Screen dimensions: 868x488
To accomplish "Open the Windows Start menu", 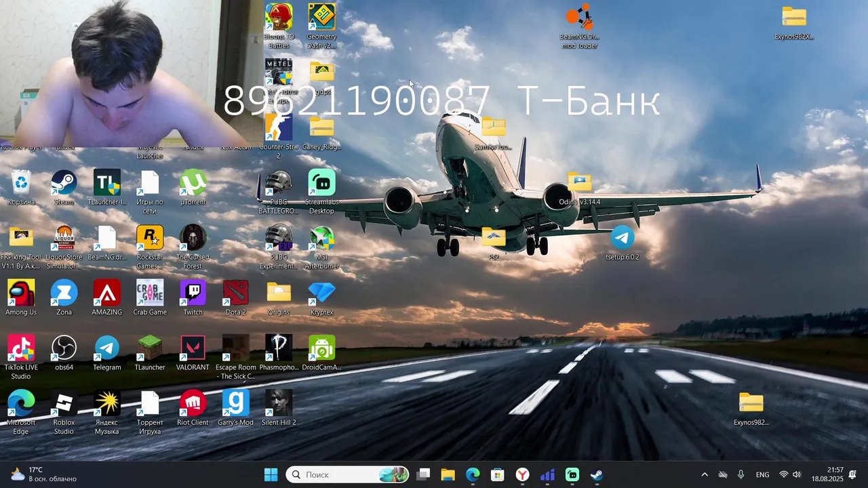I will tap(271, 475).
